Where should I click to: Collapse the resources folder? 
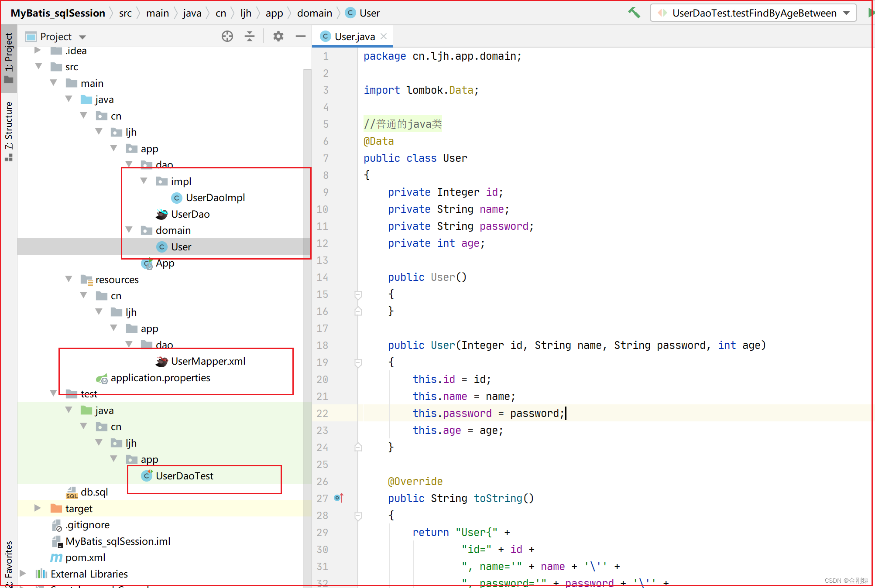point(69,279)
